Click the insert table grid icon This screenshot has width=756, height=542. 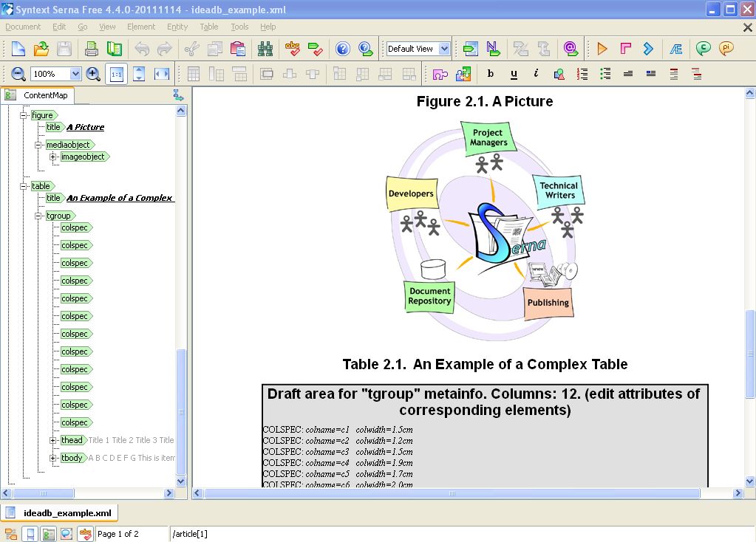click(x=194, y=74)
